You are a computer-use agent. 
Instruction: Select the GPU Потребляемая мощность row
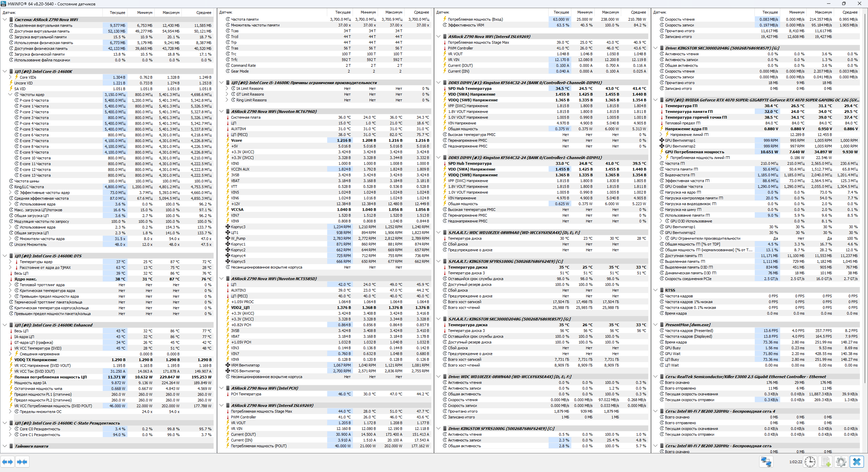tap(694, 152)
